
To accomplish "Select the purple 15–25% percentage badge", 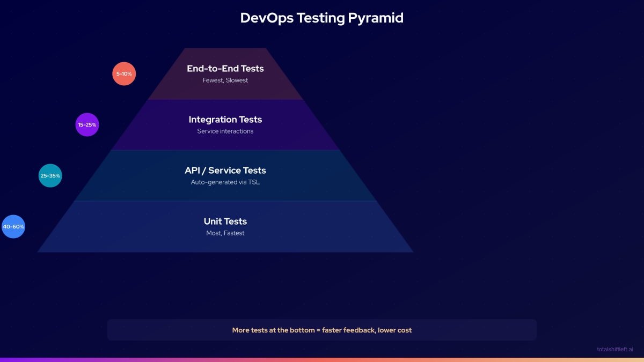I will pos(87,124).
